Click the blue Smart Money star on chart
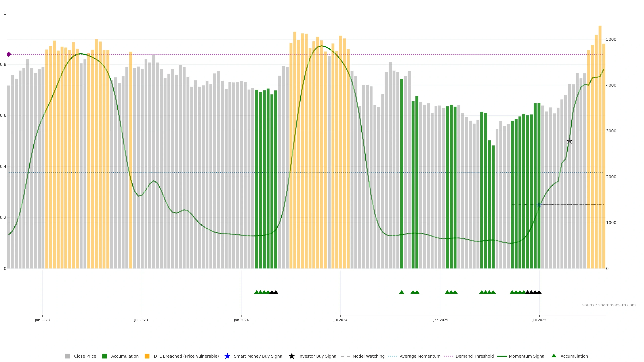The width and height of the screenshot is (644, 362). pos(539,205)
